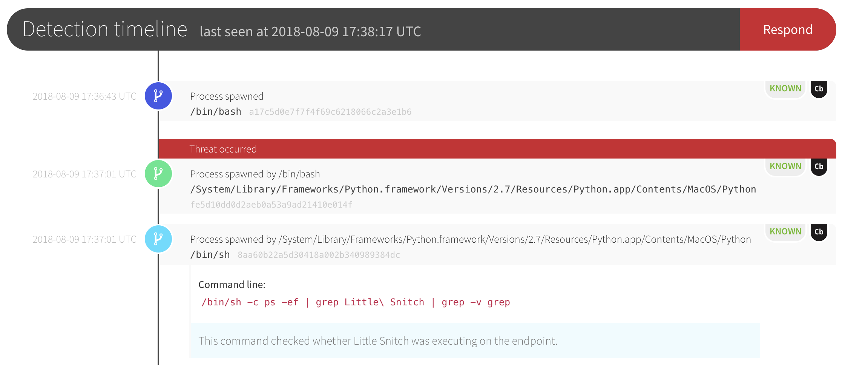Image resolution: width=868 pixels, height=365 pixels.
Task: Click the red Threat occurred banner
Action: [497, 149]
